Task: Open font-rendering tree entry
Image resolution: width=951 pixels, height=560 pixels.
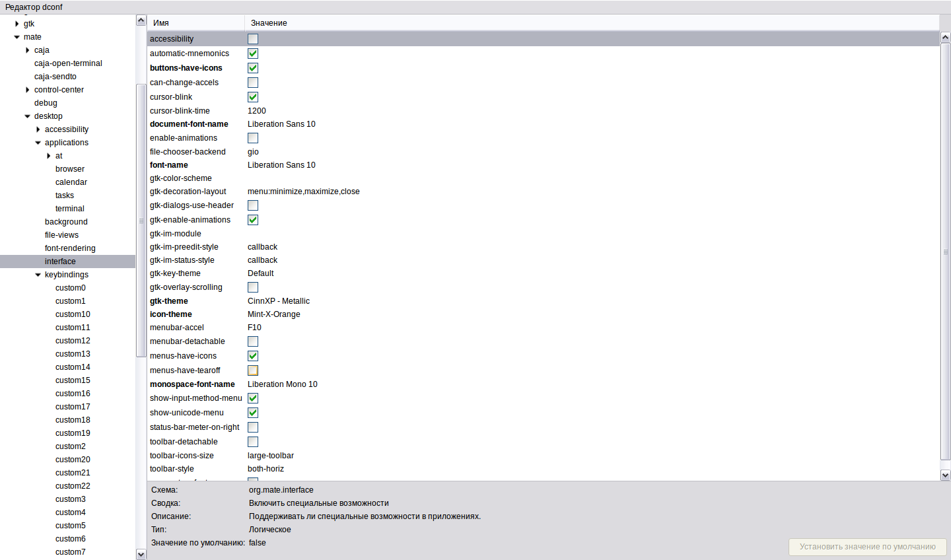Action: tap(70, 248)
